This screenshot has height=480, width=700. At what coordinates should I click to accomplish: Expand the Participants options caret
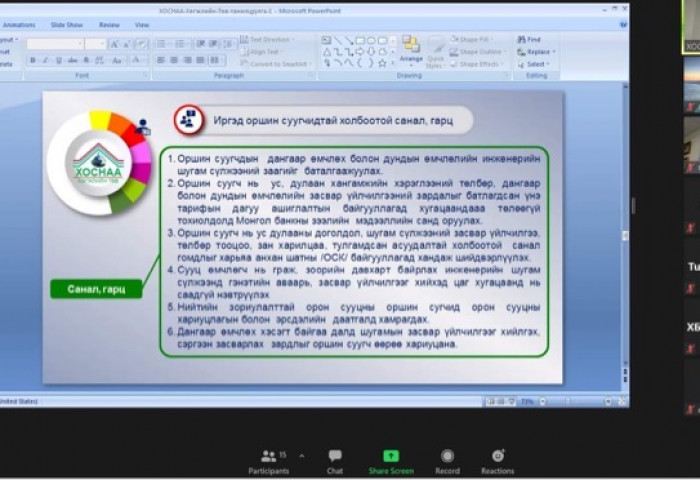302,456
